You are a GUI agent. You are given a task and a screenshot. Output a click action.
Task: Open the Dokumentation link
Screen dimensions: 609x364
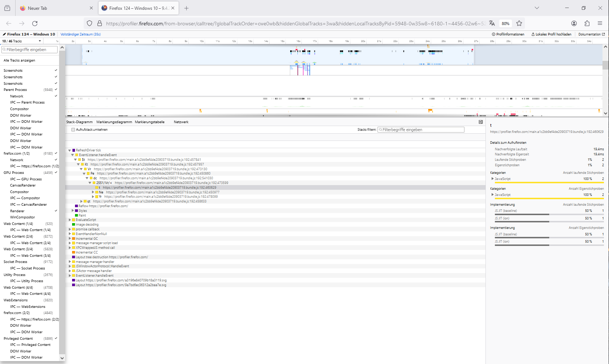pyautogui.click(x=591, y=34)
